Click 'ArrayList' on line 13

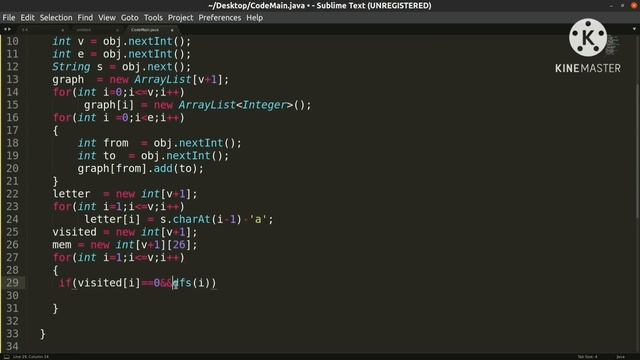162,79
